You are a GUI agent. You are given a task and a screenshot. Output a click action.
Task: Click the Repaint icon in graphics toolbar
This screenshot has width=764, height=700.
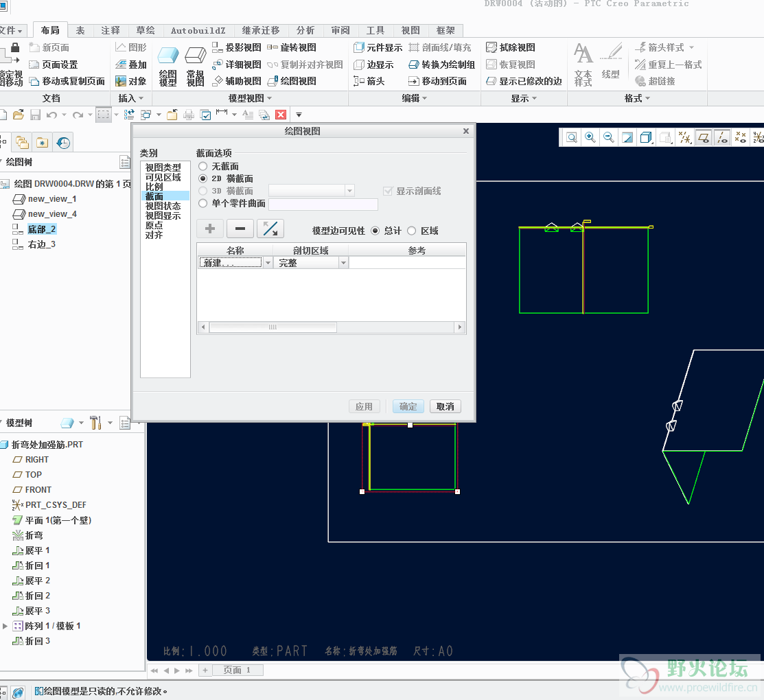pyautogui.click(x=627, y=138)
